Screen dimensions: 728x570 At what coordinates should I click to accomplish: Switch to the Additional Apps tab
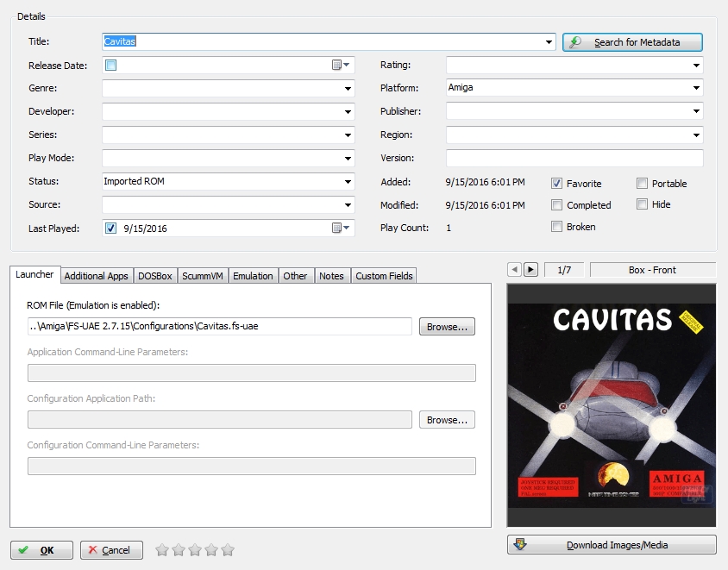[x=96, y=276]
